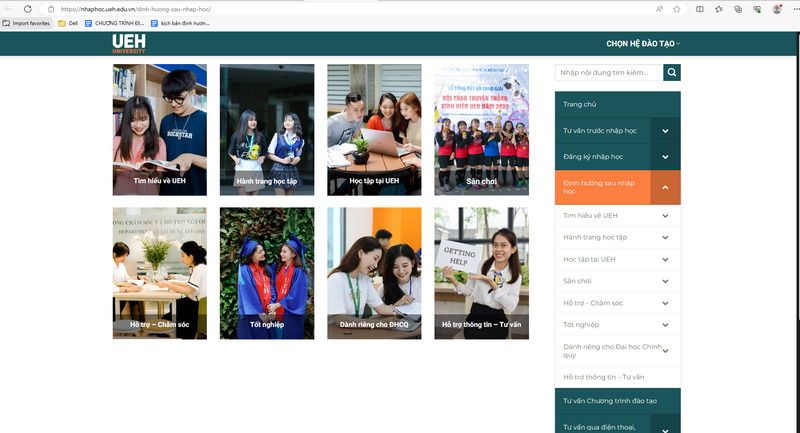Click the UEH University logo
Image resolution: width=800 pixels, height=433 pixels.
click(129, 44)
